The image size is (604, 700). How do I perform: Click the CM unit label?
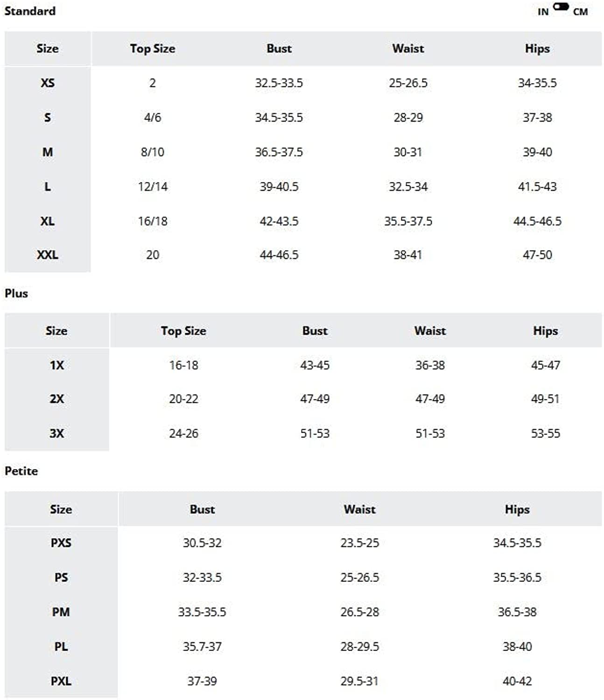coord(580,12)
